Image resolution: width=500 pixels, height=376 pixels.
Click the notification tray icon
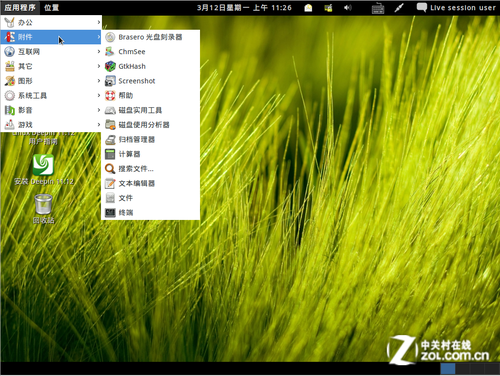point(308,8)
